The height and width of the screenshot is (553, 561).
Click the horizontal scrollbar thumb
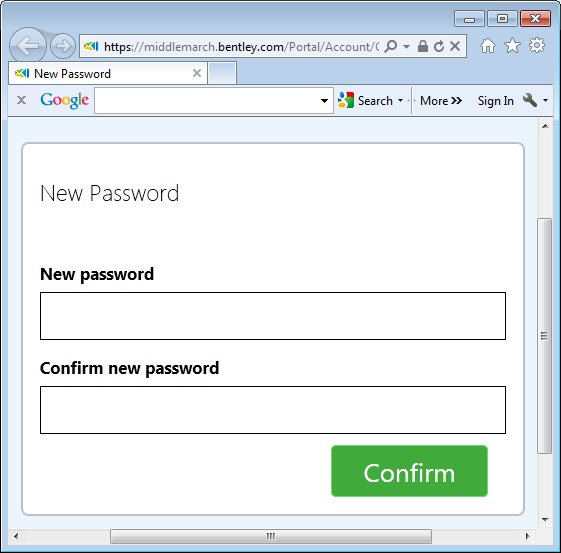pyautogui.click(x=271, y=536)
